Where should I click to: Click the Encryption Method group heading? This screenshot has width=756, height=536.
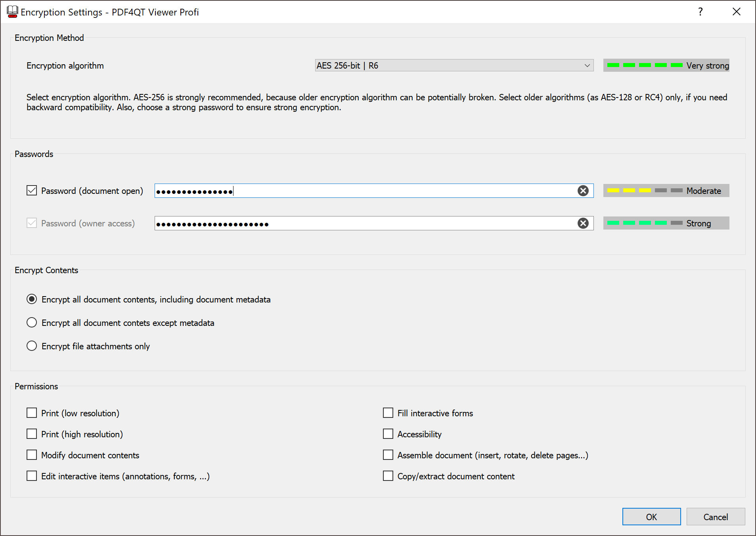coord(49,38)
